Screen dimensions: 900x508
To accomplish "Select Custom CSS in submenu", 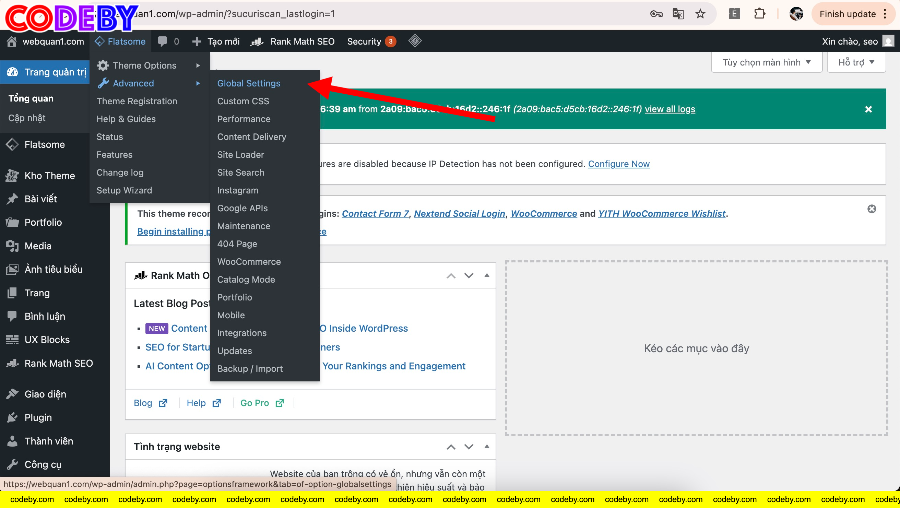I will [x=243, y=101].
